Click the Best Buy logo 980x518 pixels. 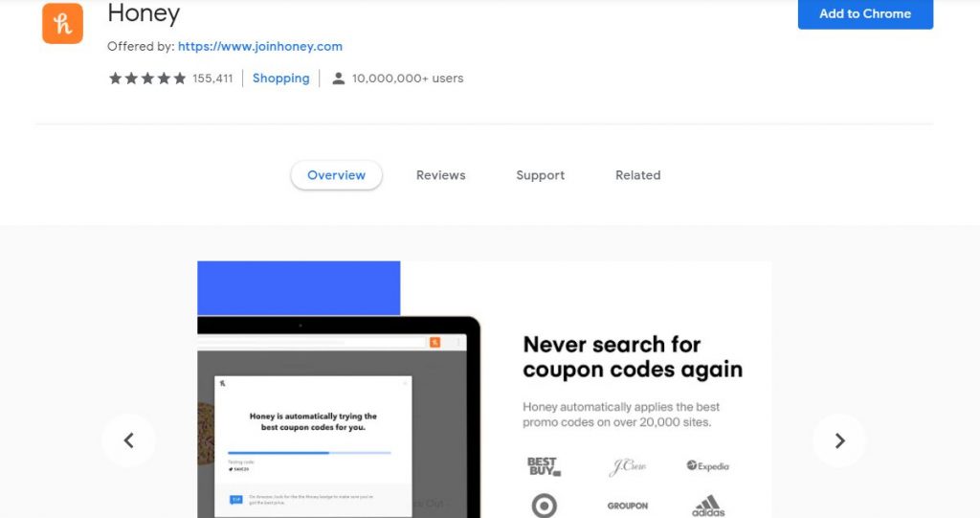point(544,466)
